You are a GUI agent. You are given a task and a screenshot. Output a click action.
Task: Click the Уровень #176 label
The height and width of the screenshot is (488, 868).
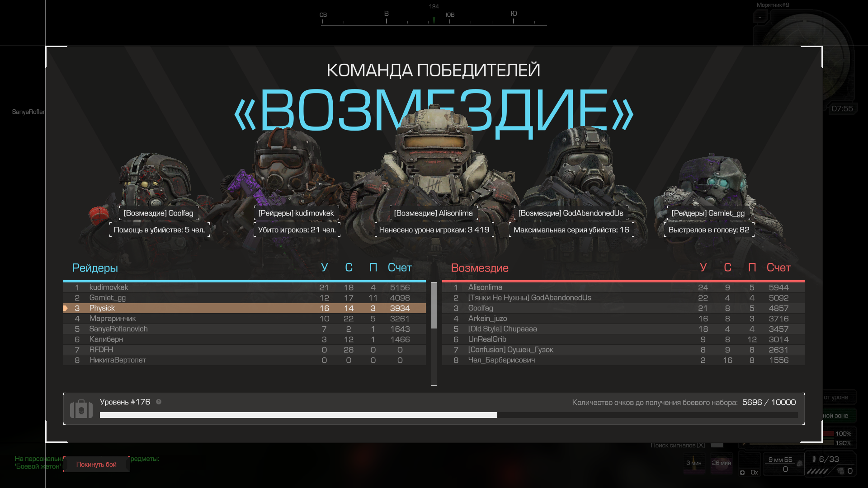point(125,402)
